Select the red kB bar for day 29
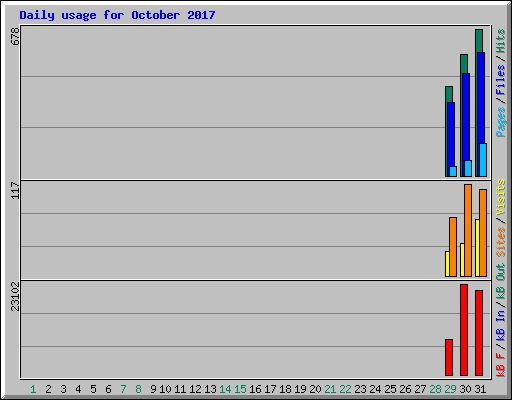 tap(449, 358)
